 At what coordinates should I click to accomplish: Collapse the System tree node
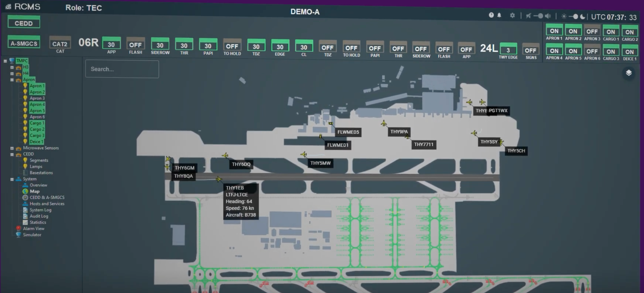[12, 179]
